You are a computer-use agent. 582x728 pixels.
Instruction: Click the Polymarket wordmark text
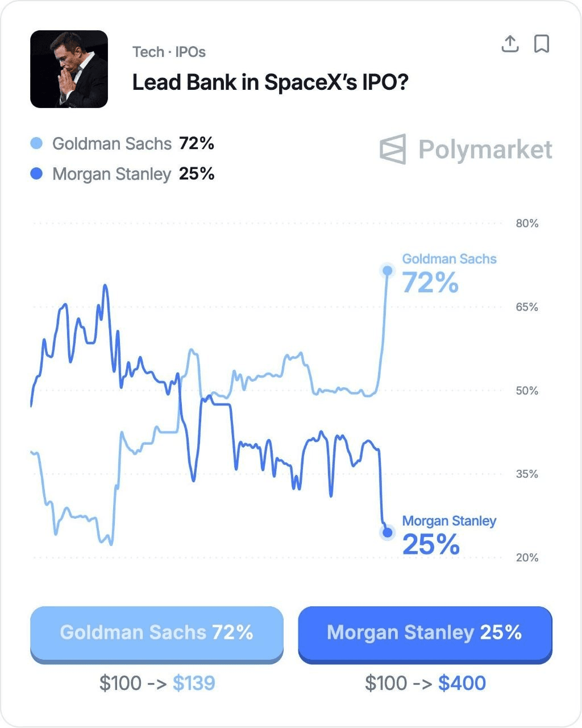tap(485, 150)
